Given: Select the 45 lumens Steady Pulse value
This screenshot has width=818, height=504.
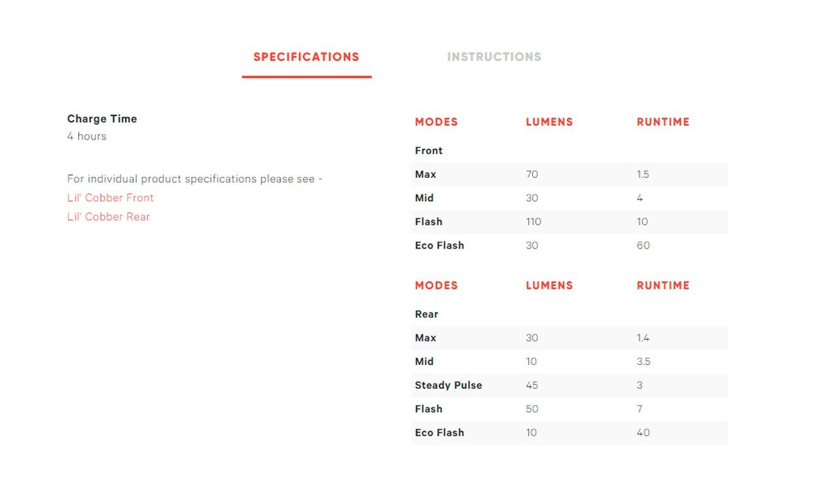Looking at the screenshot, I should coord(532,385).
